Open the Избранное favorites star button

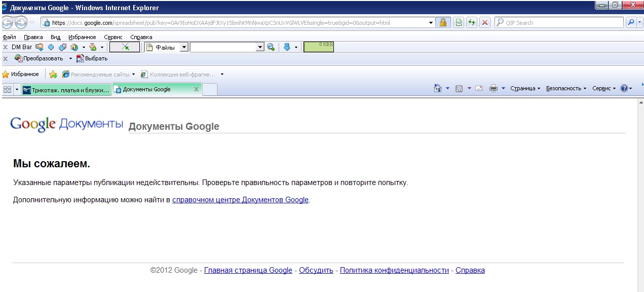click(x=20, y=74)
